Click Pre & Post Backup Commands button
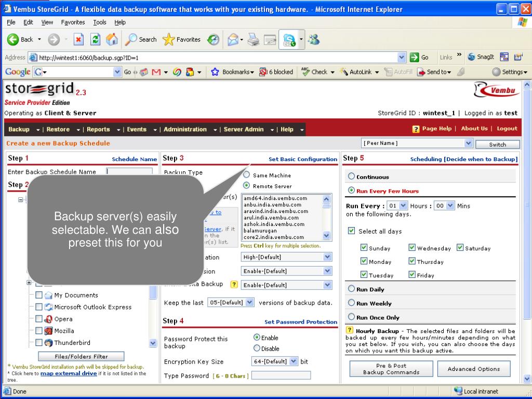 point(391,369)
